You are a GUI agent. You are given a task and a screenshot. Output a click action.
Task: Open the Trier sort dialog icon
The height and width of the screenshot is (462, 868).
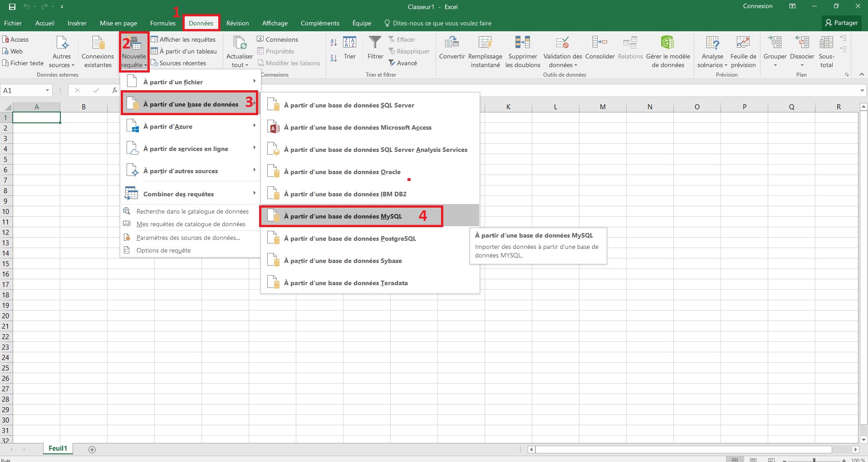click(349, 43)
